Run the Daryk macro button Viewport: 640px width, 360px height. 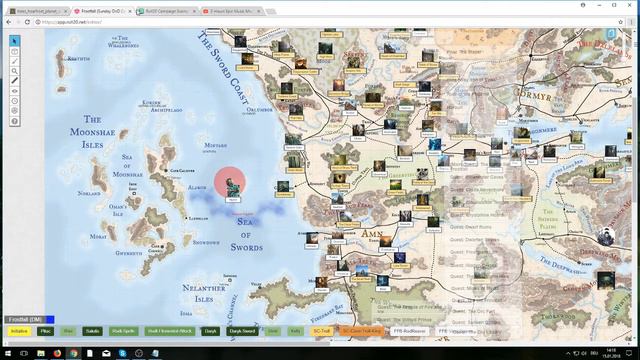[x=210, y=331]
